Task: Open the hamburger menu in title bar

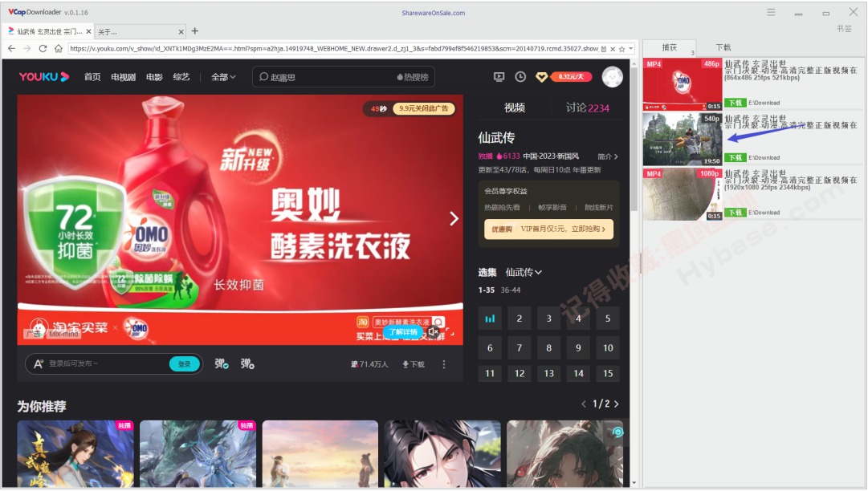Action: coord(771,12)
